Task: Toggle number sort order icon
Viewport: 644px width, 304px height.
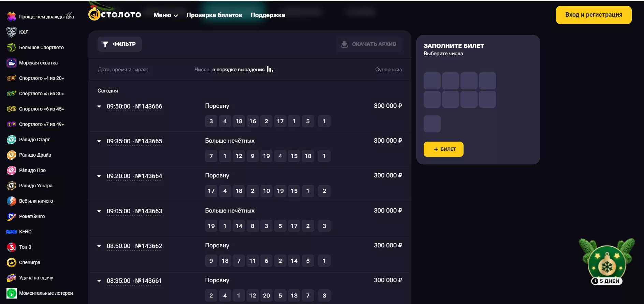Action: (270, 69)
